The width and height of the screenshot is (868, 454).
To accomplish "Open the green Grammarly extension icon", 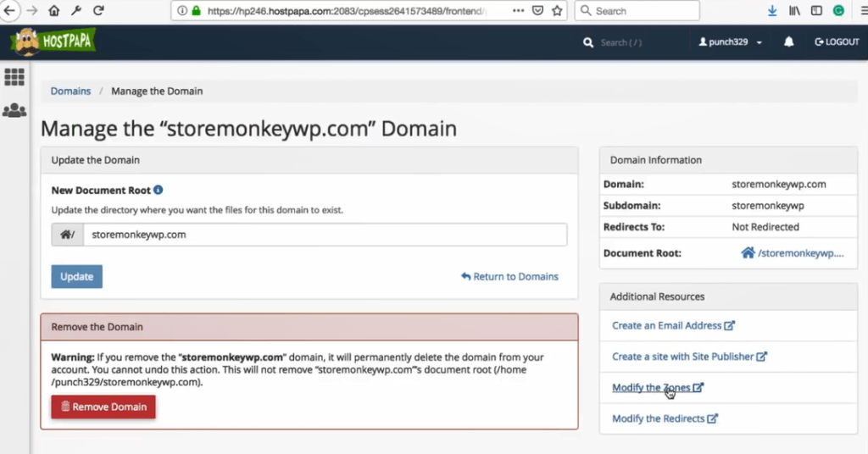I will [838, 10].
